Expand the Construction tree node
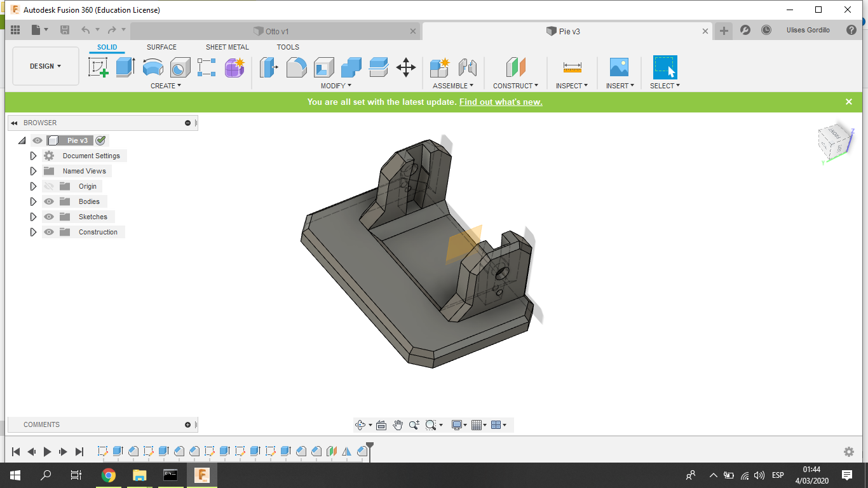Screen dimensions: 868x488 [34, 232]
